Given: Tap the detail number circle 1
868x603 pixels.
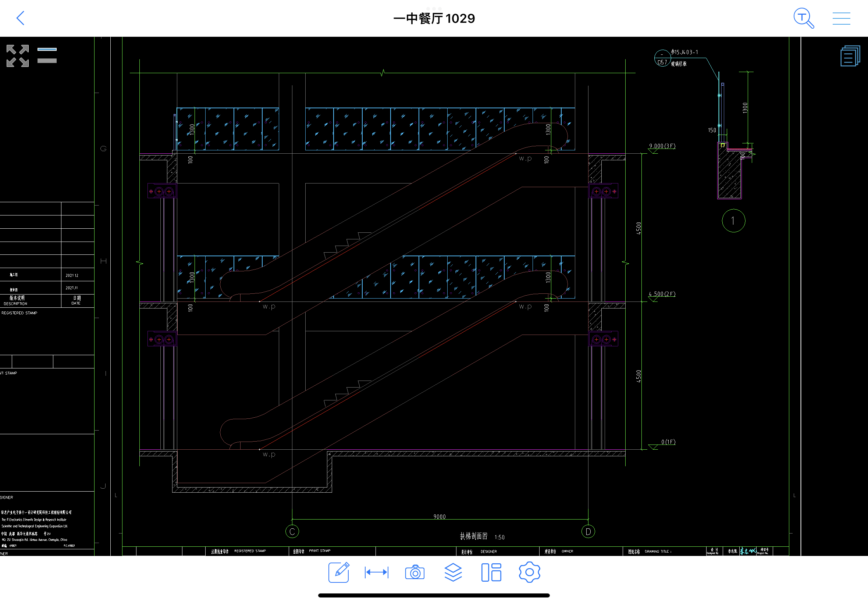Looking at the screenshot, I should coord(733,221).
